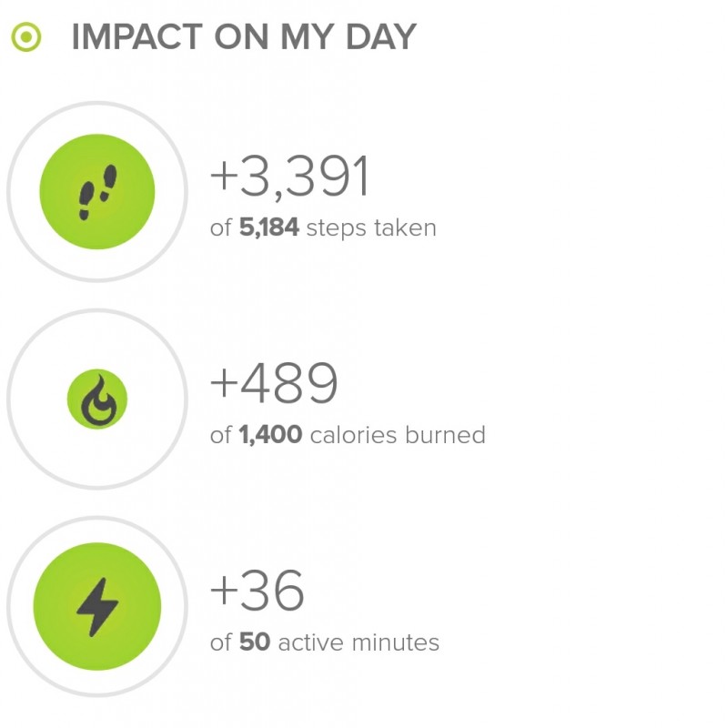Screen dimensions: 727x728
Task: Tap the footsteps icon
Action: coord(96,191)
